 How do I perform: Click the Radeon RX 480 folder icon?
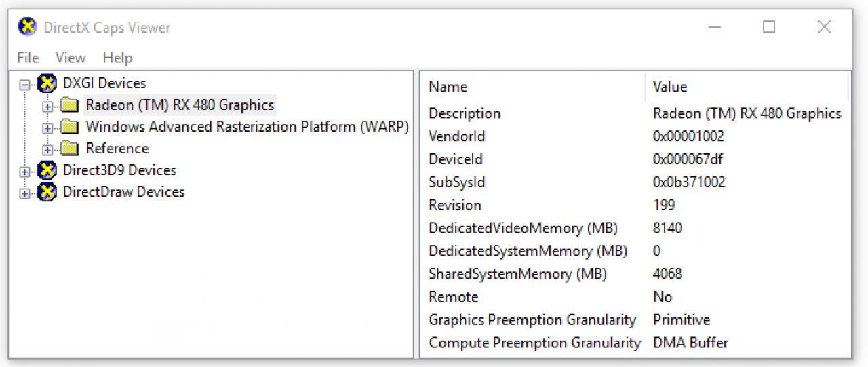[69, 105]
